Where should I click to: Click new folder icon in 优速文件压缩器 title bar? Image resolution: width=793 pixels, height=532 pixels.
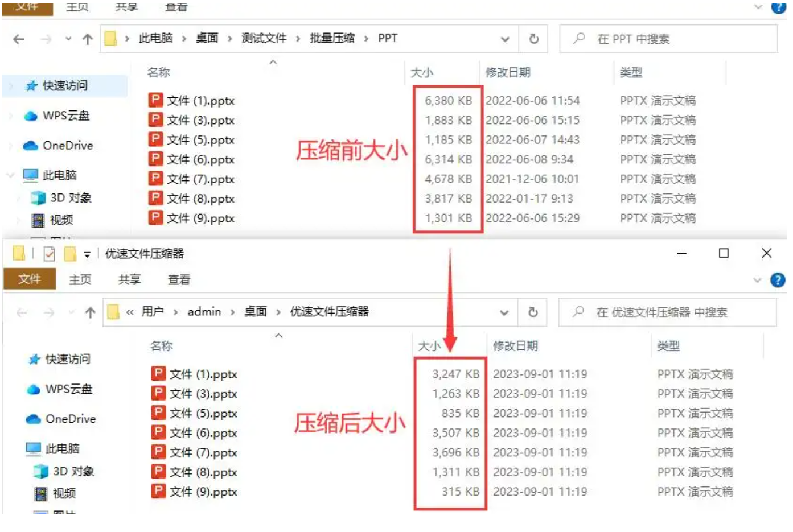point(70,254)
